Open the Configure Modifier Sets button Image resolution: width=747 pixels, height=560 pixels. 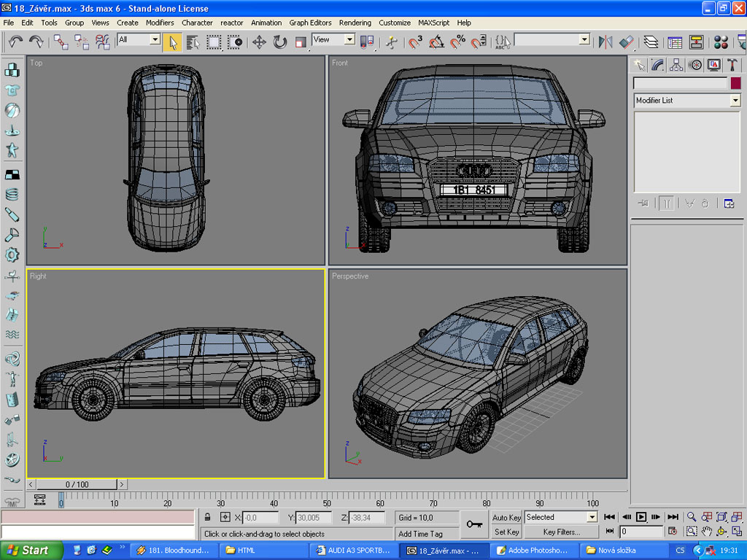pyautogui.click(x=729, y=204)
